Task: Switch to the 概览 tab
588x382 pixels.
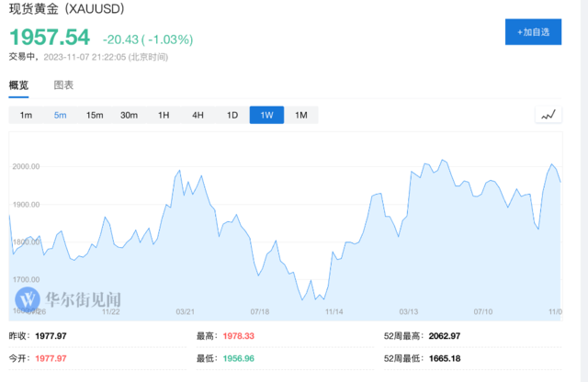Action: (x=18, y=85)
